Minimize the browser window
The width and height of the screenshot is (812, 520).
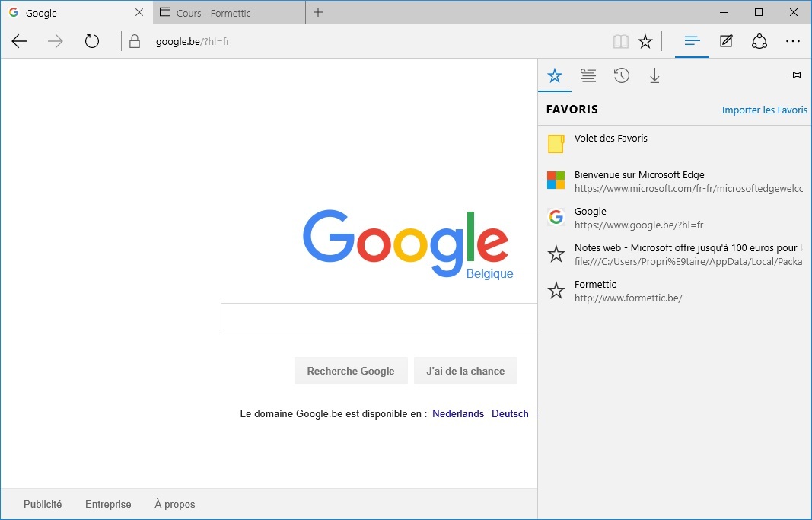pos(724,12)
